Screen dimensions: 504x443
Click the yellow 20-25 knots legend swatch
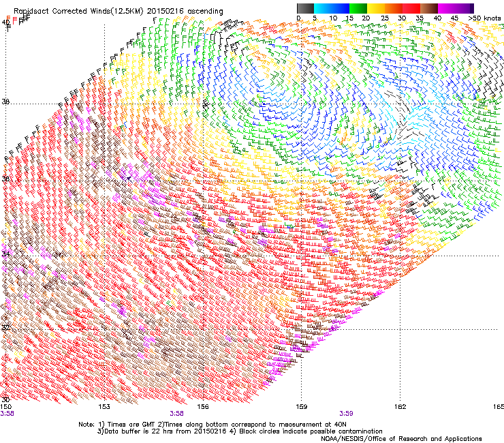click(x=376, y=8)
